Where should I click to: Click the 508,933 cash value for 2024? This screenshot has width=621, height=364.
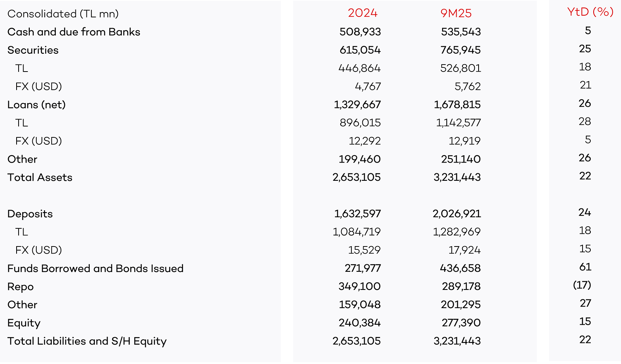tap(360, 32)
